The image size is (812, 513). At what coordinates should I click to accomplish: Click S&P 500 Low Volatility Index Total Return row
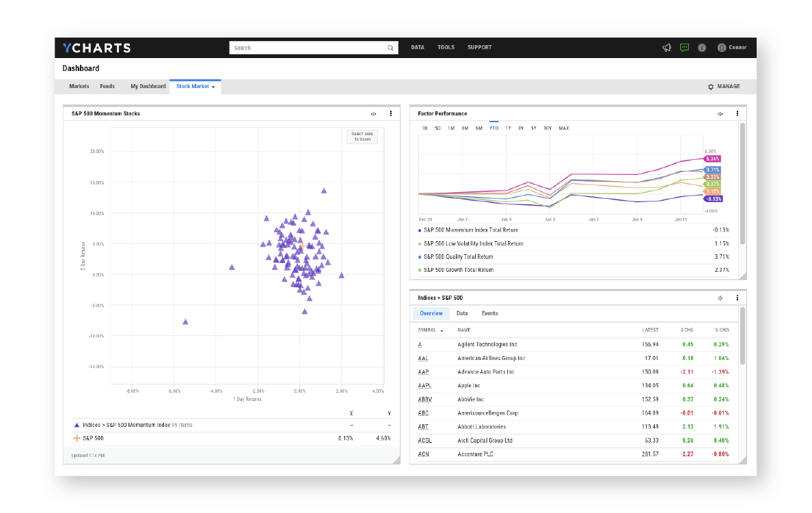click(573, 244)
